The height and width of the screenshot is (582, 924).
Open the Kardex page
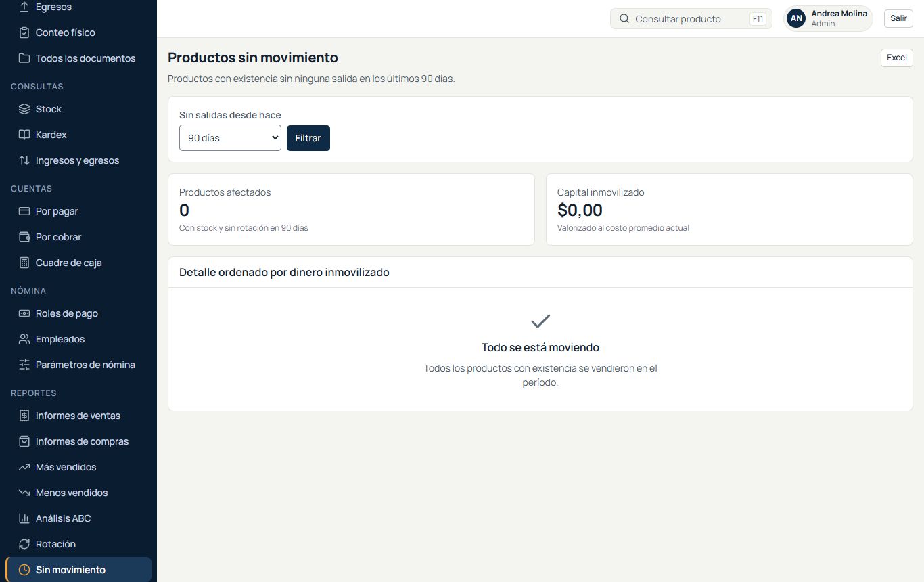click(78, 135)
